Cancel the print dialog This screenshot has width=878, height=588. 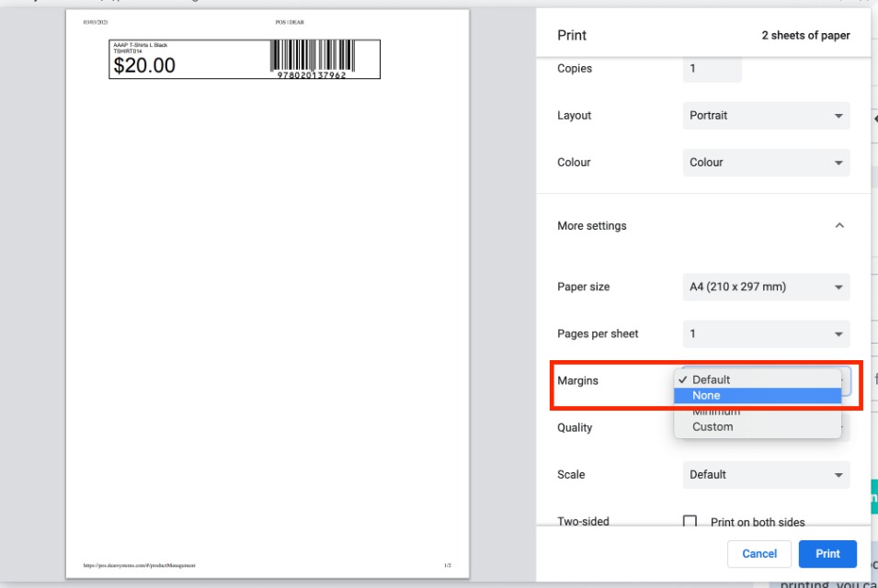(x=758, y=554)
